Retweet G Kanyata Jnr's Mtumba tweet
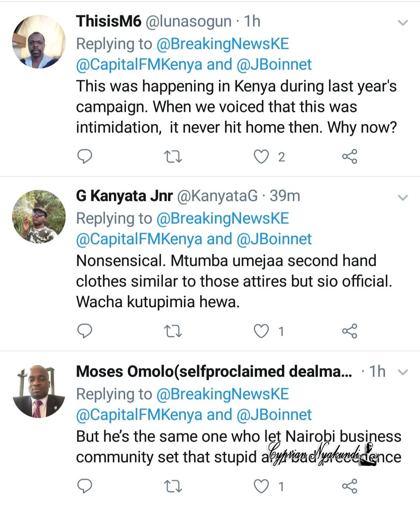This screenshot has height=505, width=420. tap(173, 331)
